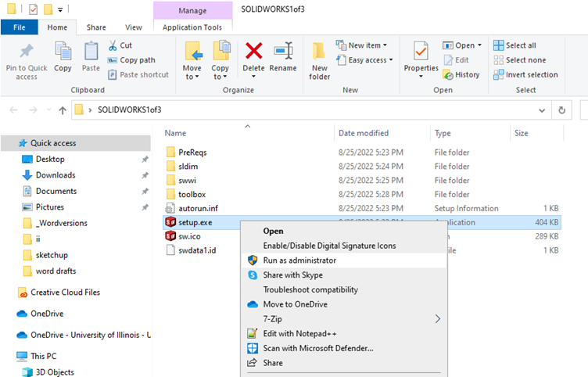Open the Move to dropdown
Image resolution: width=588 pixels, height=377 pixels.
point(192,61)
